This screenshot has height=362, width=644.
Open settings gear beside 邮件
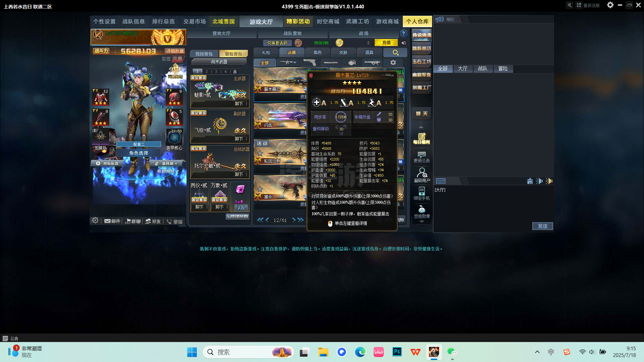click(x=95, y=221)
